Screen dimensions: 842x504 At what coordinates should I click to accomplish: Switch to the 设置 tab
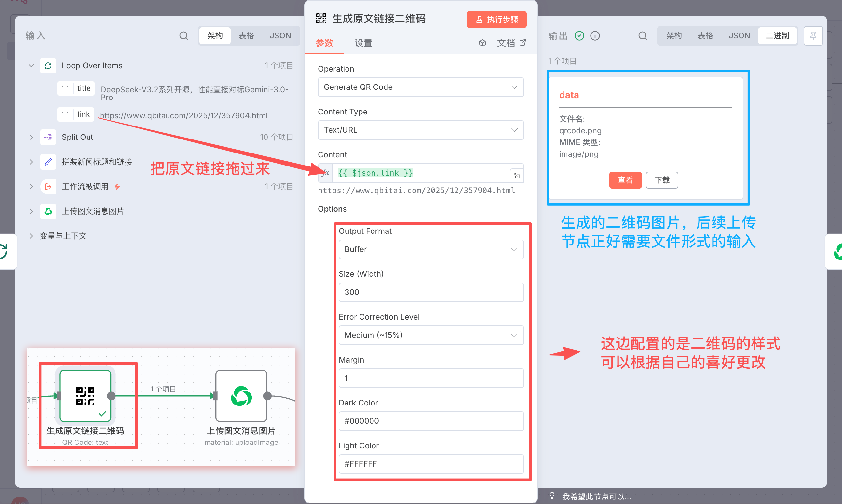coord(363,43)
